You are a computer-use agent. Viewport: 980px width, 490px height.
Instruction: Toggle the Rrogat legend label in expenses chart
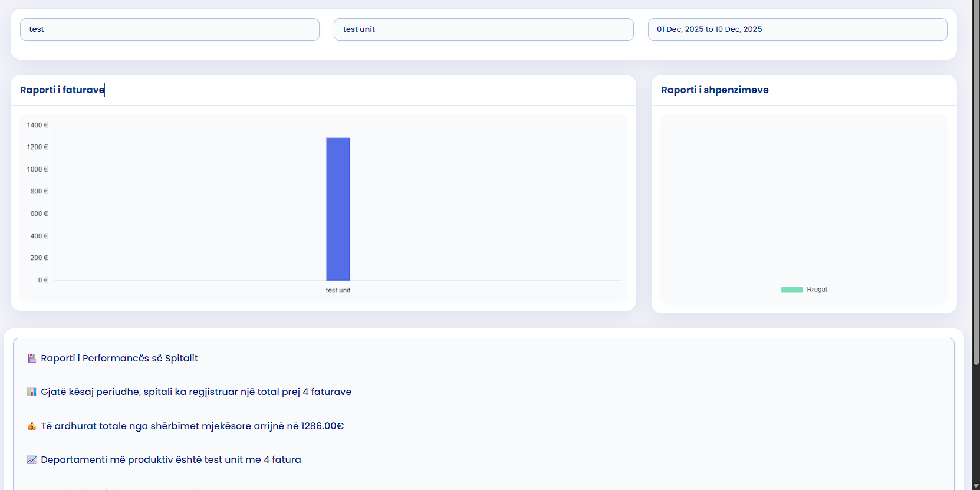(x=817, y=290)
